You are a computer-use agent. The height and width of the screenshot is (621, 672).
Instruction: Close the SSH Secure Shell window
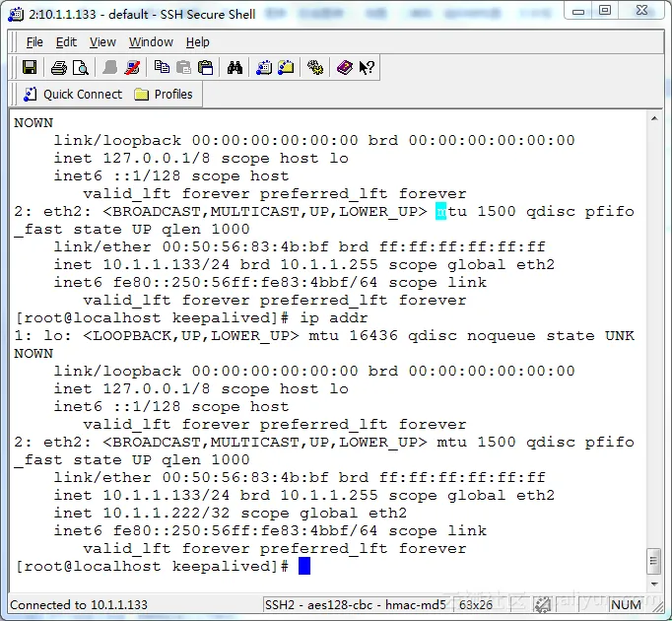(642, 11)
